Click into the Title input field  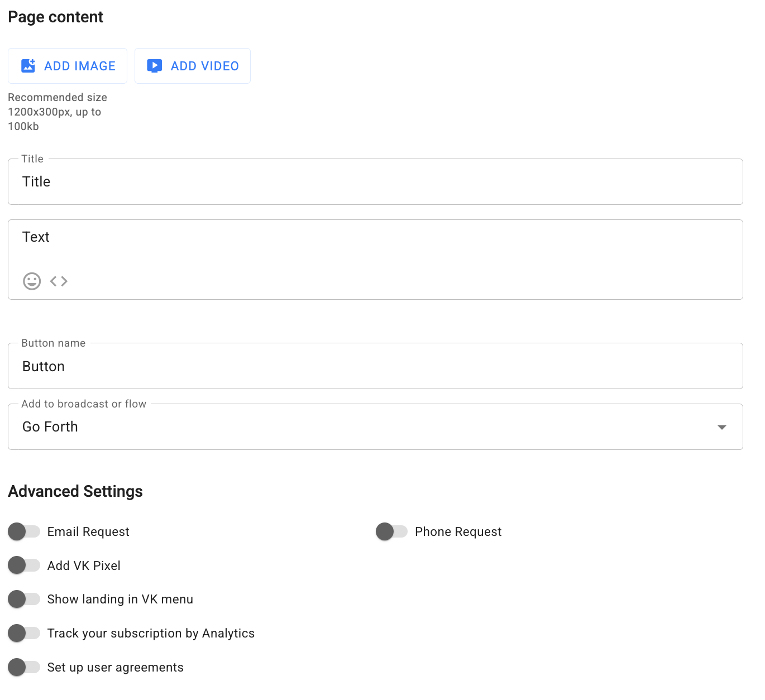click(374, 182)
